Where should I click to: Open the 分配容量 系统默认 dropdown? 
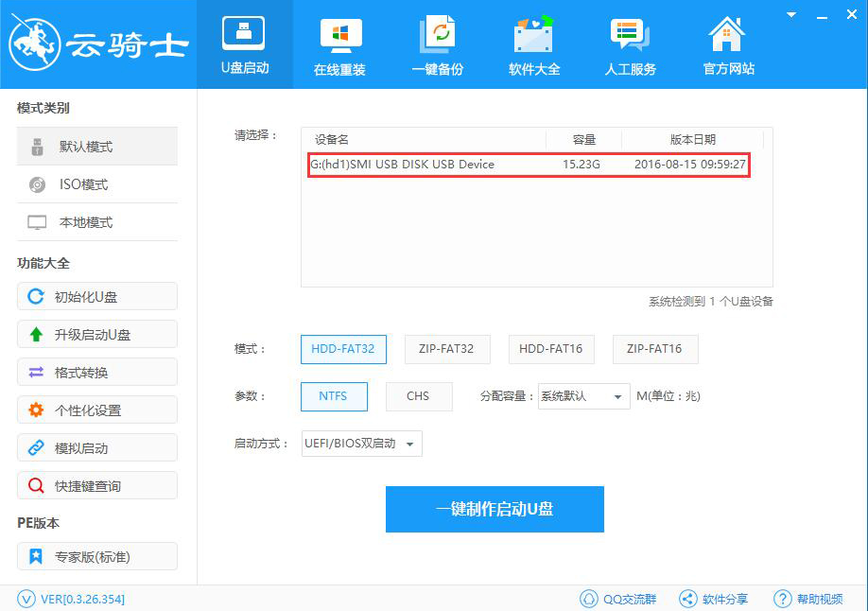(583, 396)
